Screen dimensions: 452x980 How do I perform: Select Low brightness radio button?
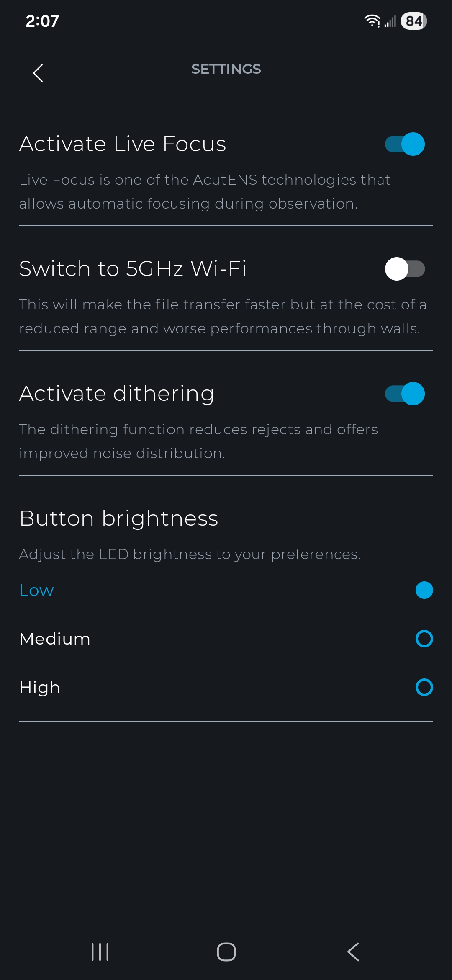tap(424, 590)
